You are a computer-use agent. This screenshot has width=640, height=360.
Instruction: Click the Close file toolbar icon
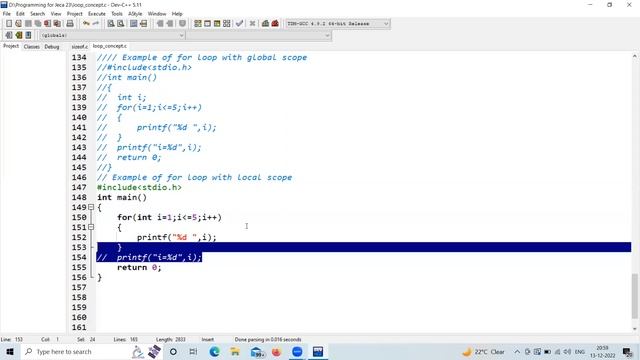click(x=47, y=24)
